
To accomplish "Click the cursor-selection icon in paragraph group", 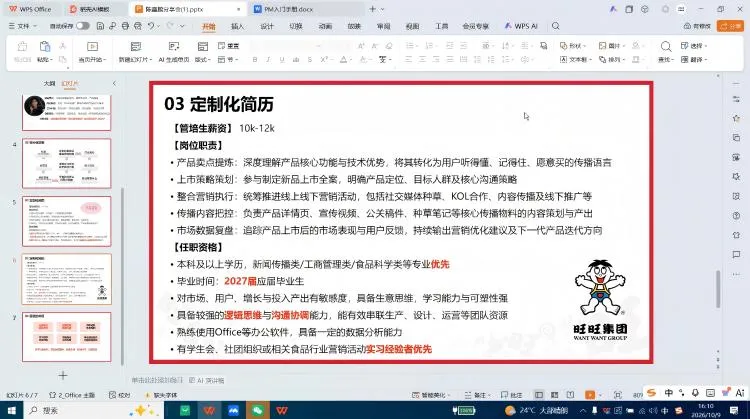I will pos(543,46).
